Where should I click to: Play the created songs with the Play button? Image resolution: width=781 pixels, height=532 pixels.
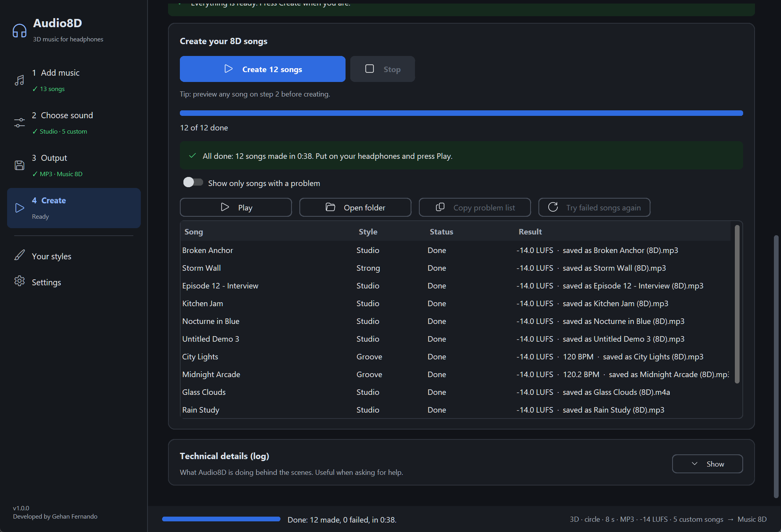(236, 207)
